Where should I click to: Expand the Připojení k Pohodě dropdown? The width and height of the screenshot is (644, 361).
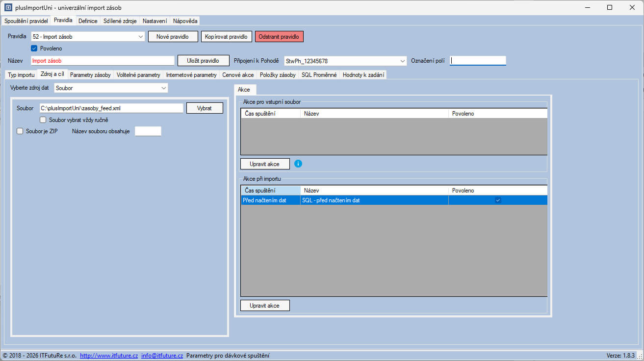(x=402, y=61)
